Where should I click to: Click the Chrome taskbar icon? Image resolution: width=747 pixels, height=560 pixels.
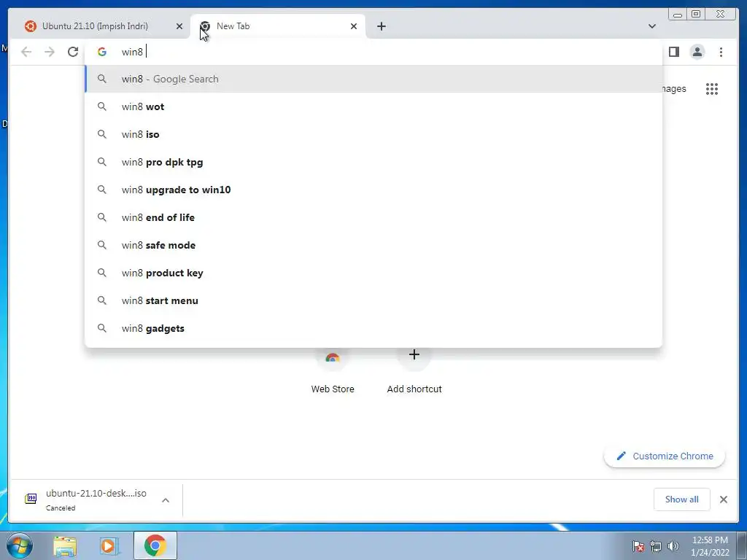coord(155,545)
